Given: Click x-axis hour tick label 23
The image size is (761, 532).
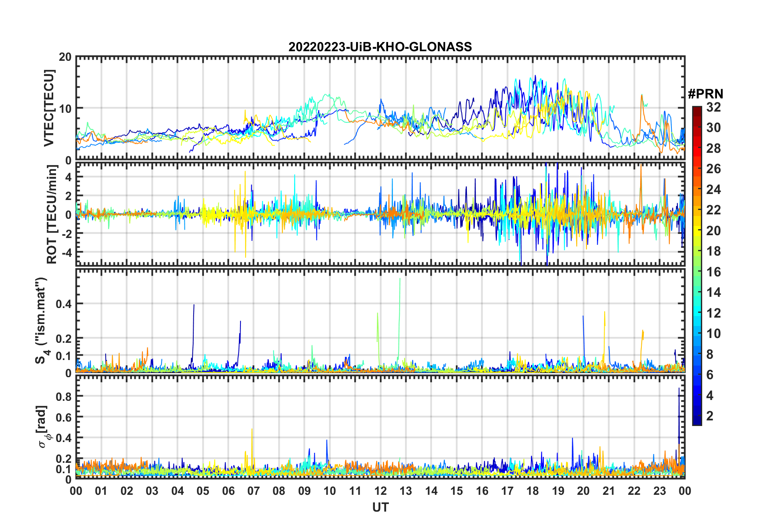Looking at the screenshot, I should (660, 491).
